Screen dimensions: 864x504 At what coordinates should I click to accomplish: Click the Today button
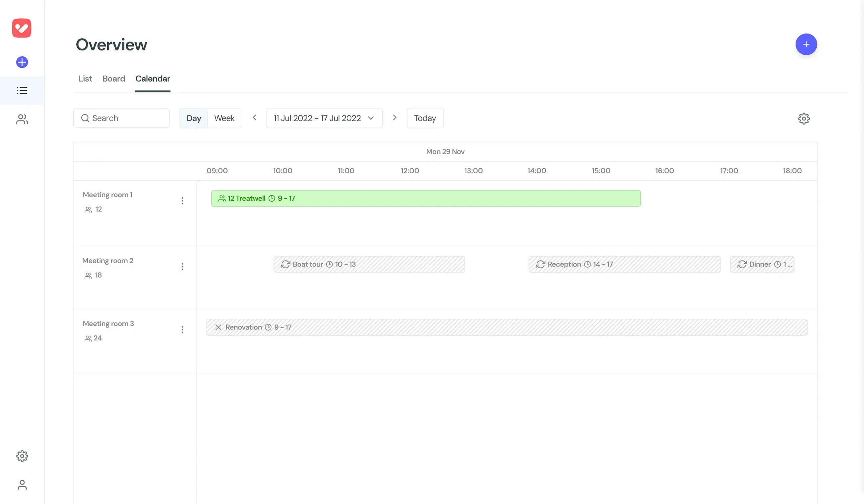[x=425, y=118]
